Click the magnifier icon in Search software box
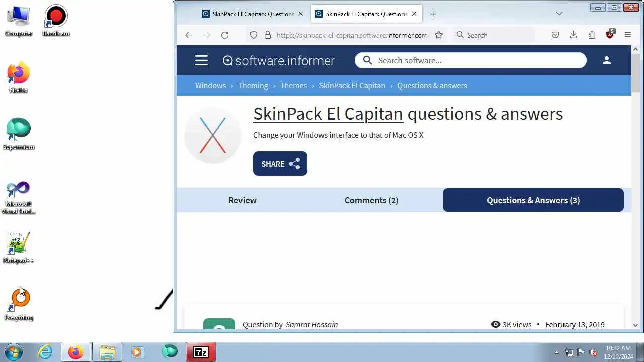644x362 pixels. [368, 60]
